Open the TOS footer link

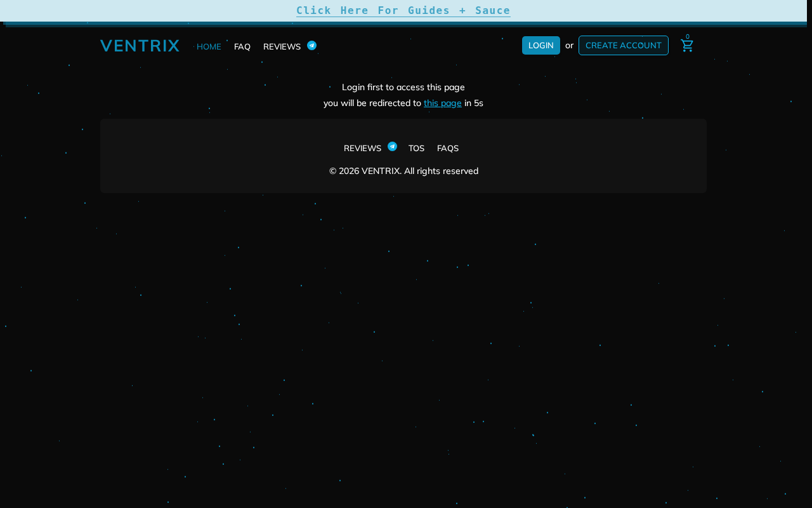[416, 148]
